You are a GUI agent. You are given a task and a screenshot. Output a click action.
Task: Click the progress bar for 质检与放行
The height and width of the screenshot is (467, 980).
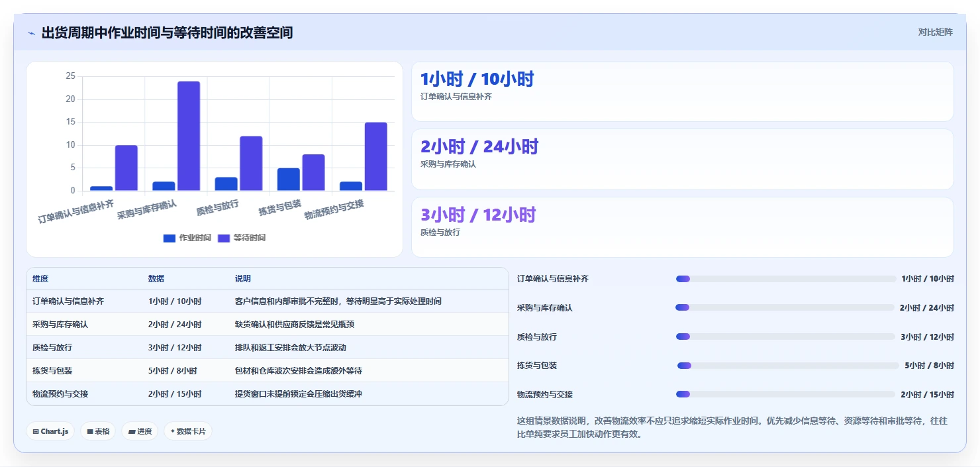(x=785, y=337)
